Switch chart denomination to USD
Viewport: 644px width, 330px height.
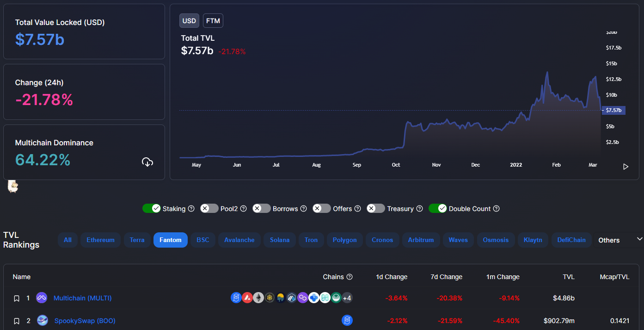[x=189, y=21]
